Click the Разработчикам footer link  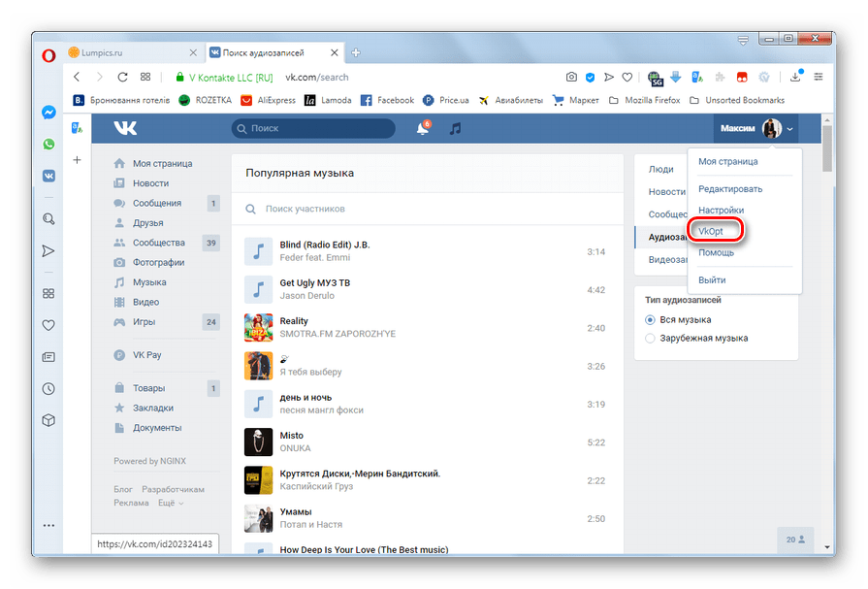coord(174,489)
